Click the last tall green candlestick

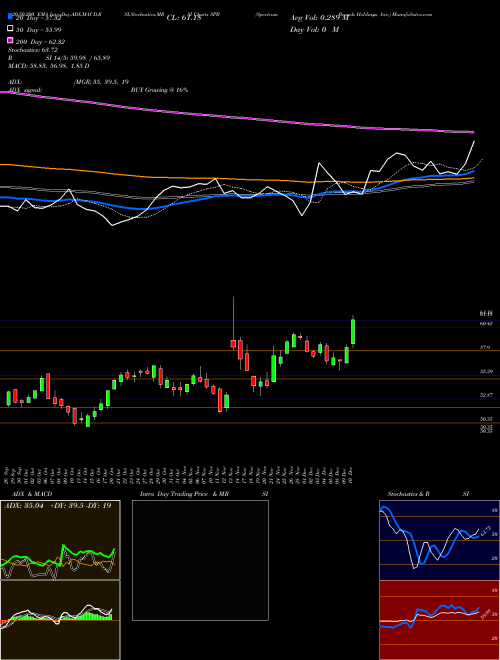tap(353, 332)
